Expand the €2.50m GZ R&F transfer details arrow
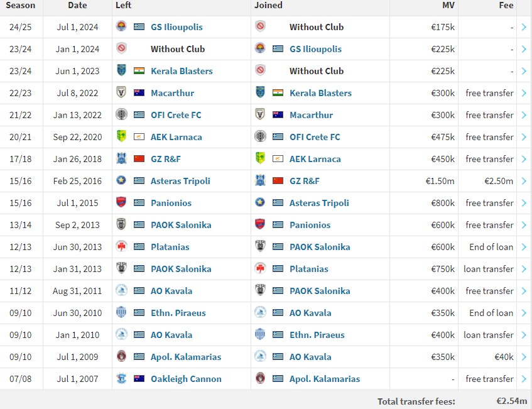 [524, 181]
